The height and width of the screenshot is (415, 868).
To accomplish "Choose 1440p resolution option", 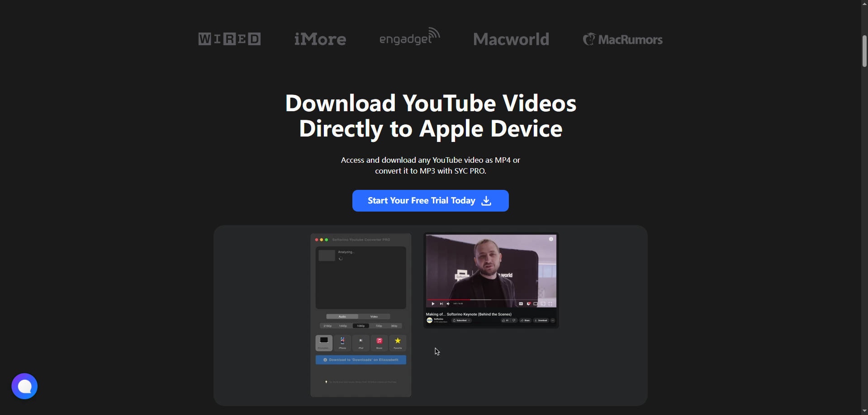I will [343, 326].
